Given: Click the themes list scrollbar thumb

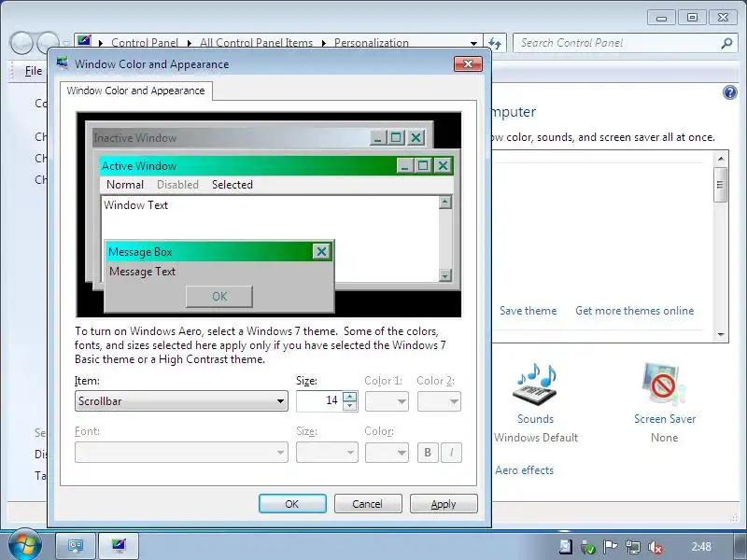Looking at the screenshot, I should (x=721, y=185).
